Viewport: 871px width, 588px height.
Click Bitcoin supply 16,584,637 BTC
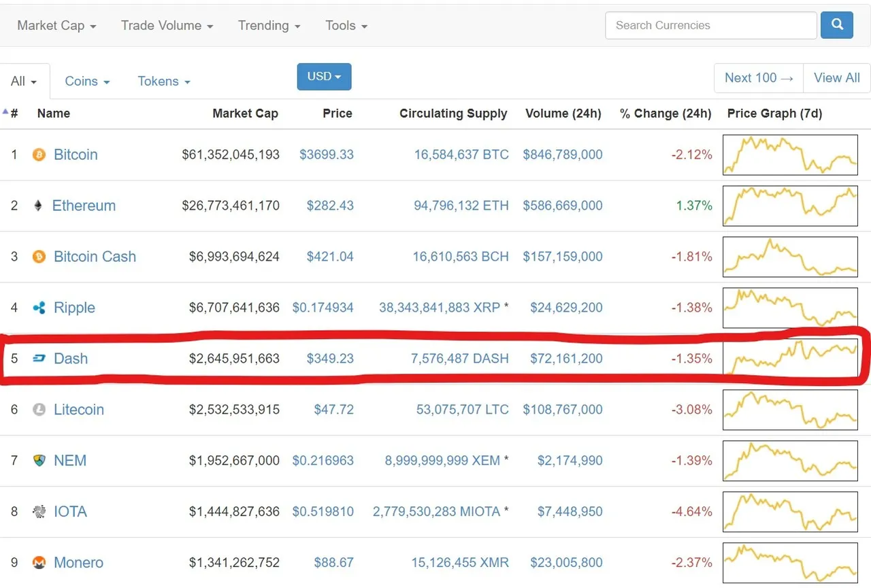pos(461,154)
